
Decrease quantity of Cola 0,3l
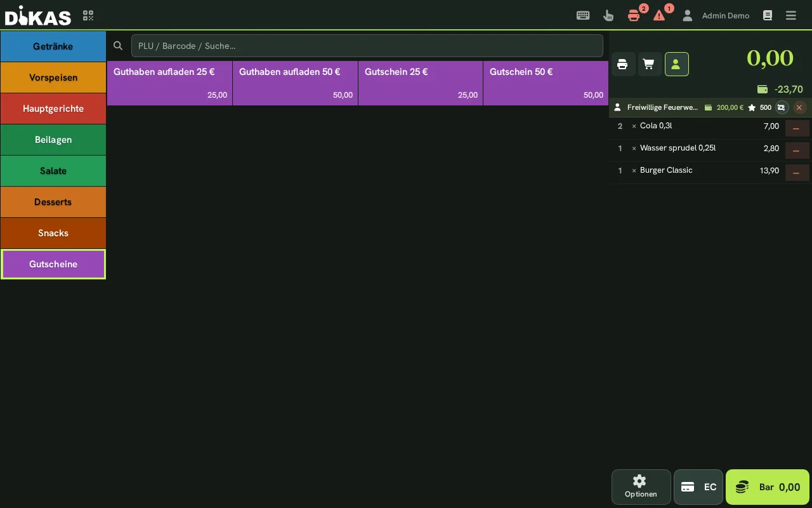pyautogui.click(x=797, y=128)
